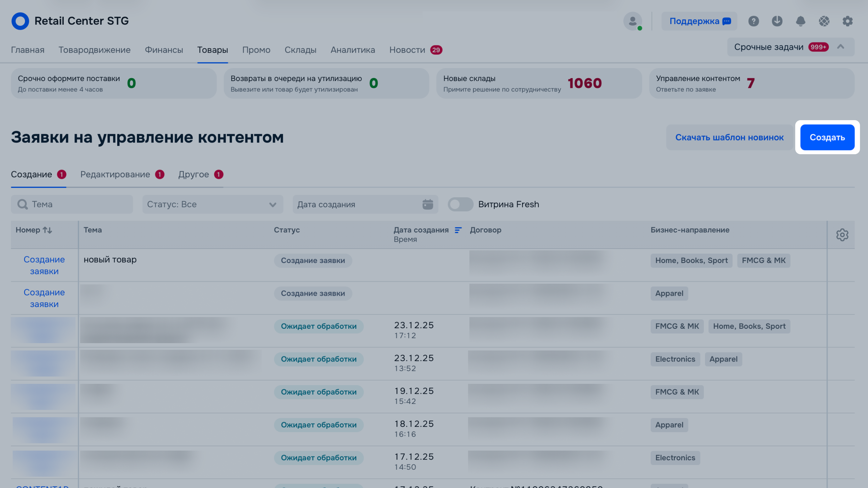The height and width of the screenshot is (488, 868).
Task: Open the user profile avatar icon
Action: point(632,21)
